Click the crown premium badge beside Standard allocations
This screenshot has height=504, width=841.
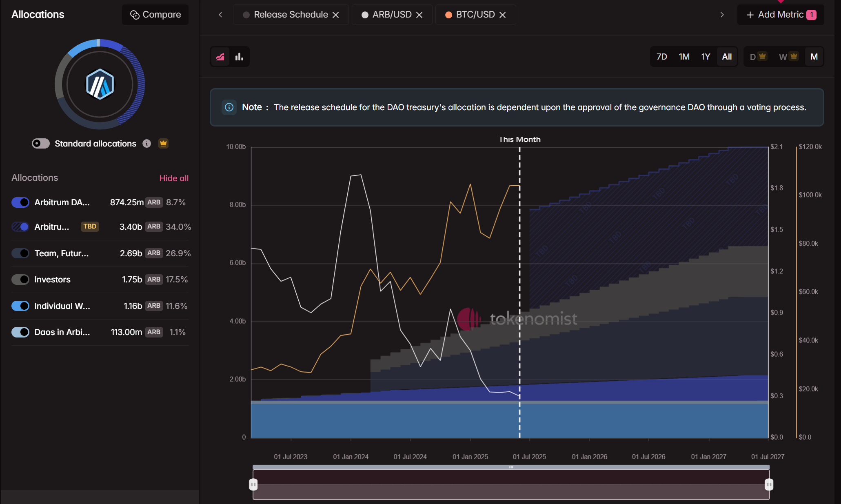[163, 144]
